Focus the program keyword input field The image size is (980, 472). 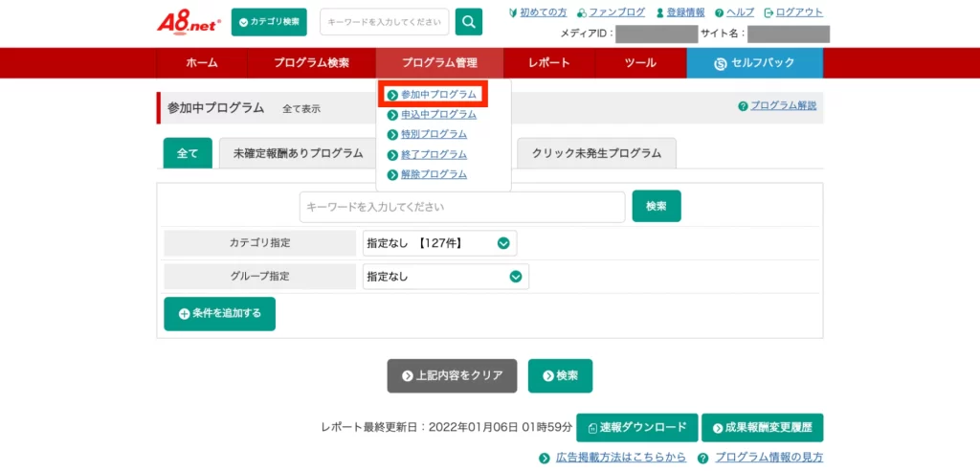tap(461, 207)
